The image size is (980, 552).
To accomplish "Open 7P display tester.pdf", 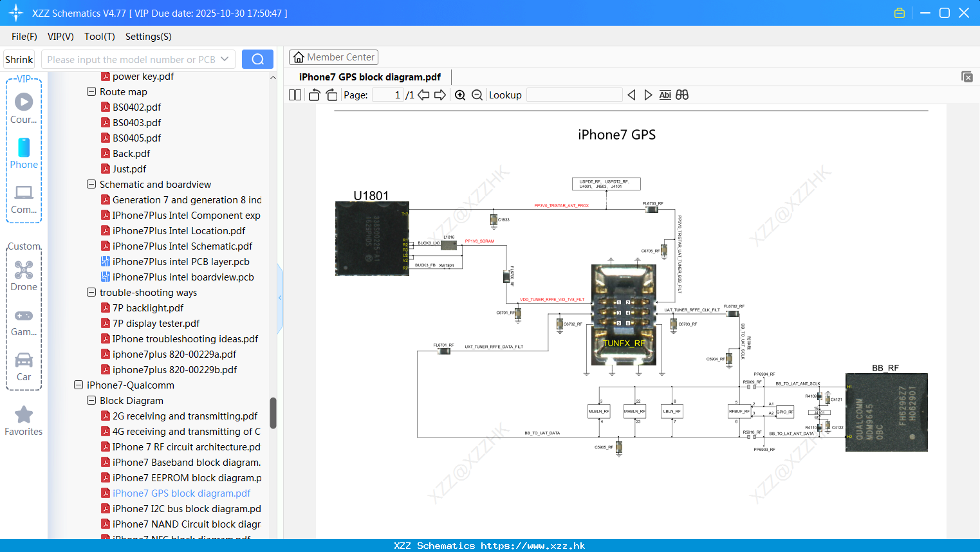I will (156, 324).
